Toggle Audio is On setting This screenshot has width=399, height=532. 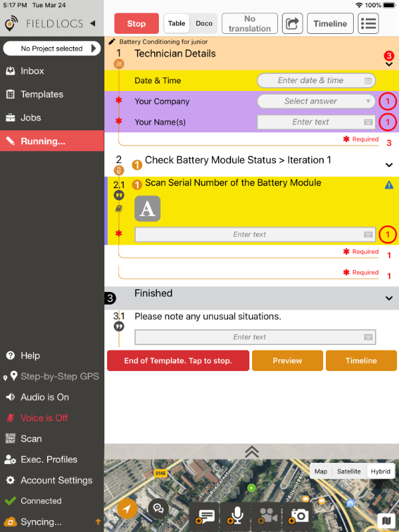tap(45, 397)
